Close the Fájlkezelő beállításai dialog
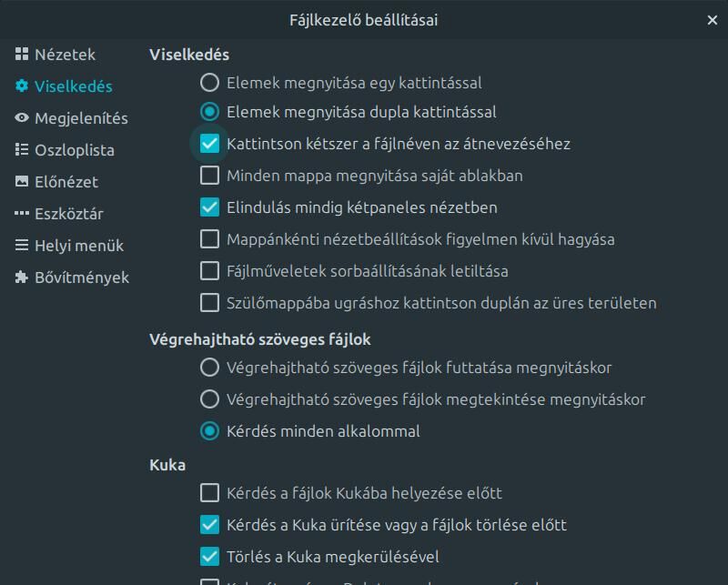 713,20
